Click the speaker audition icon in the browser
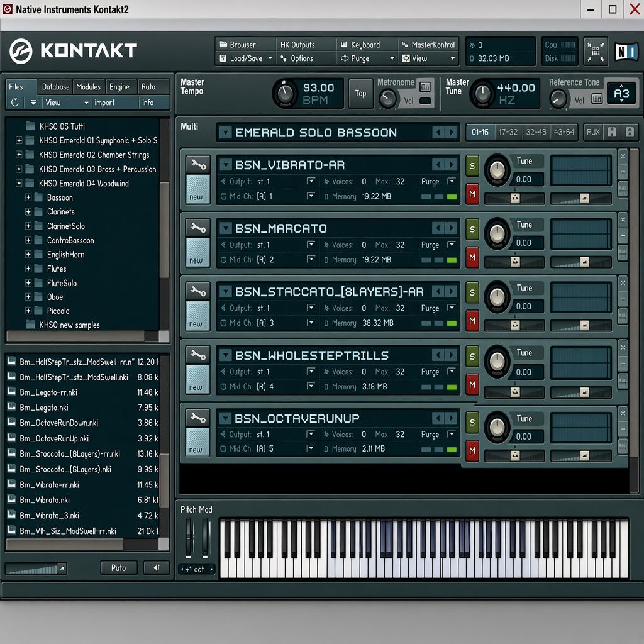The image size is (644, 644). pyautogui.click(x=157, y=568)
